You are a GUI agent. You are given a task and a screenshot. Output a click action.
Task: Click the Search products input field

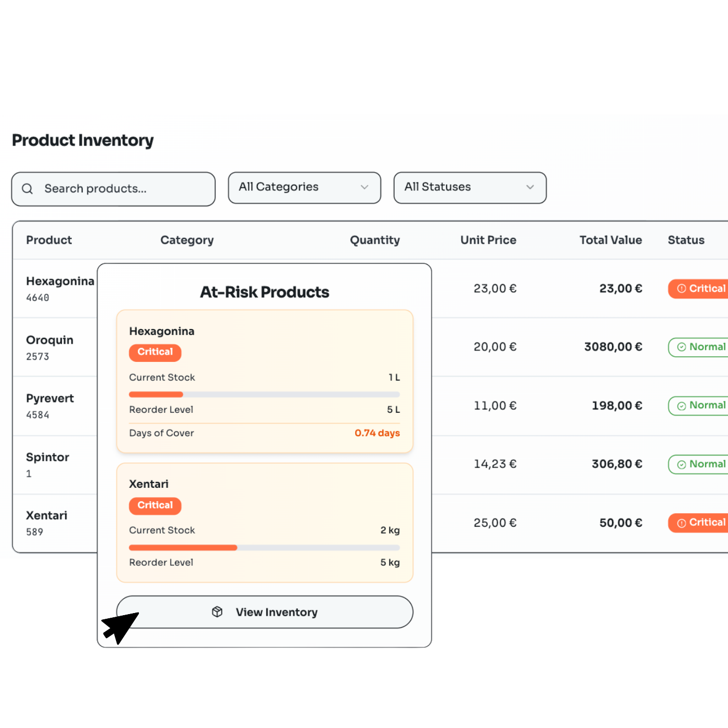(x=113, y=189)
